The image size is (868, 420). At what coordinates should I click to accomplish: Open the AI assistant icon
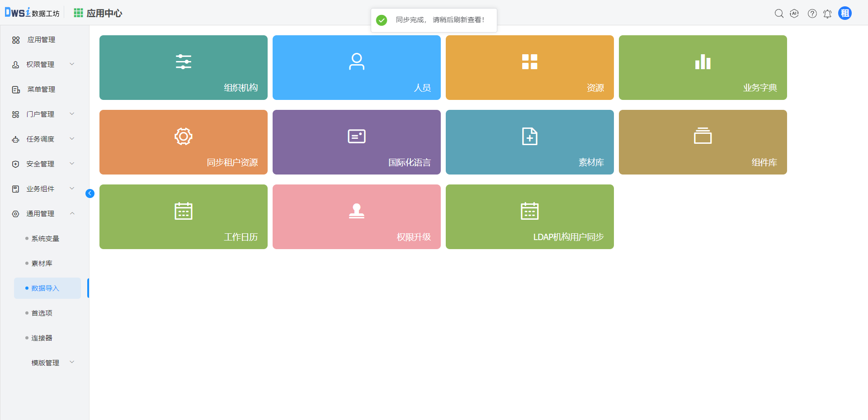click(794, 14)
